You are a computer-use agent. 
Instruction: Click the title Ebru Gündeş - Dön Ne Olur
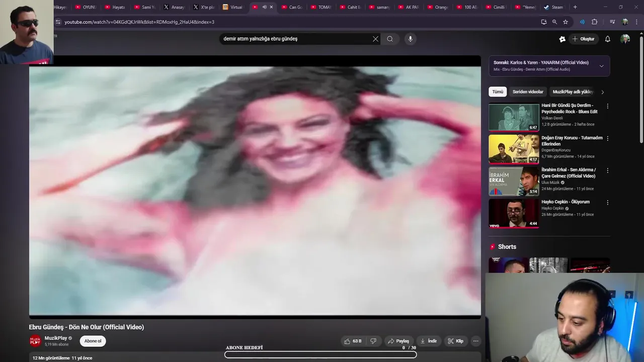[87, 327]
